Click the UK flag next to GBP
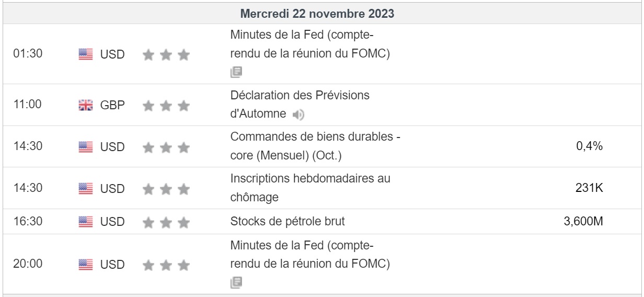The width and height of the screenshot is (644, 297). pyautogui.click(x=84, y=106)
